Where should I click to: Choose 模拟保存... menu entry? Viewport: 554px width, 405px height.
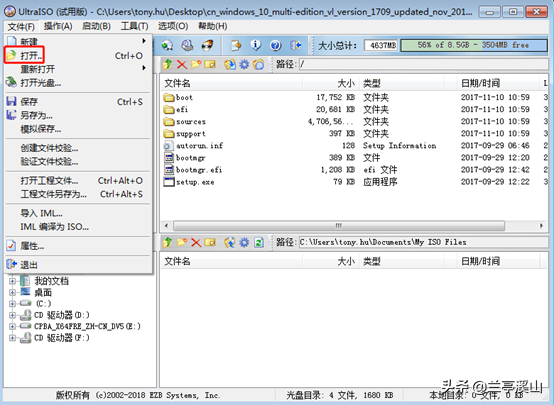tap(78, 129)
